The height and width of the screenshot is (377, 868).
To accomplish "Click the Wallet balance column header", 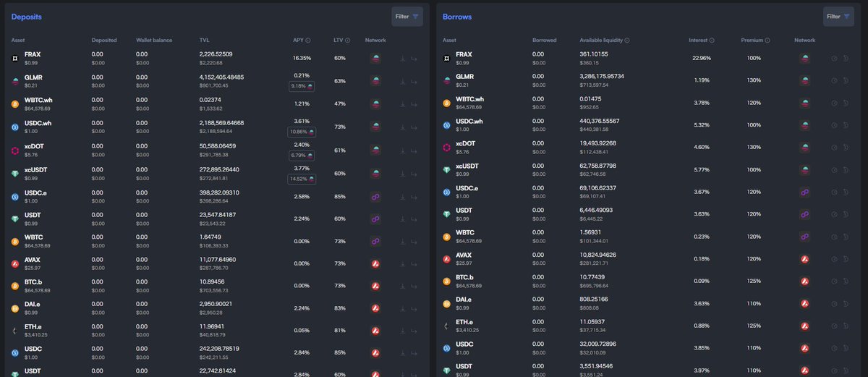I will pos(154,41).
